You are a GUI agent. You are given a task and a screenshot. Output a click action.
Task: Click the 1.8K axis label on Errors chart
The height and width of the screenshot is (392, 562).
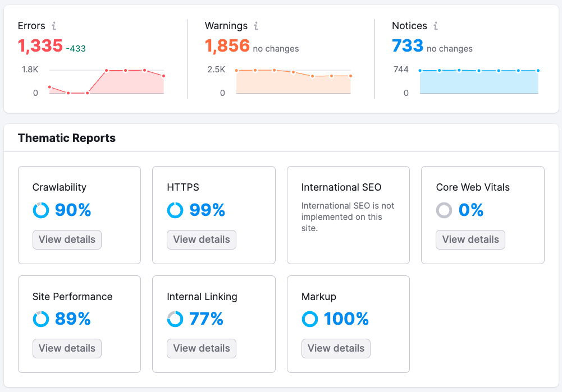click(x=30, y=70)
